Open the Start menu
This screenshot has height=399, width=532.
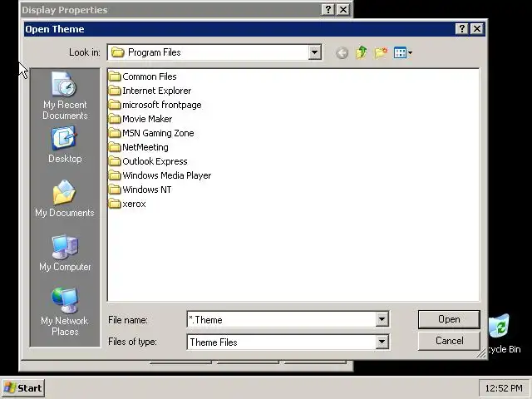tap(23, 388)
